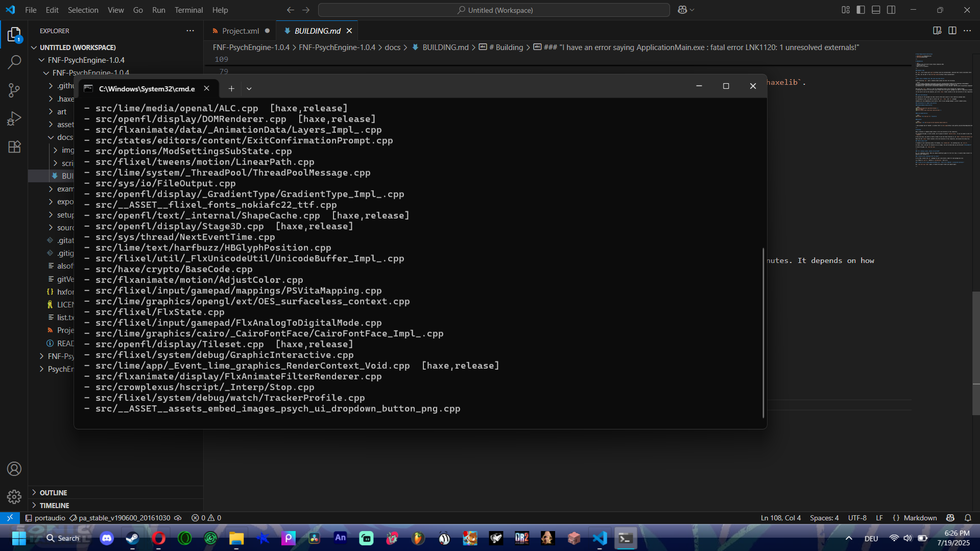Click the Copilot status icon in status bar
Viewport: 980px width, 551px height.
coord(950,518)
